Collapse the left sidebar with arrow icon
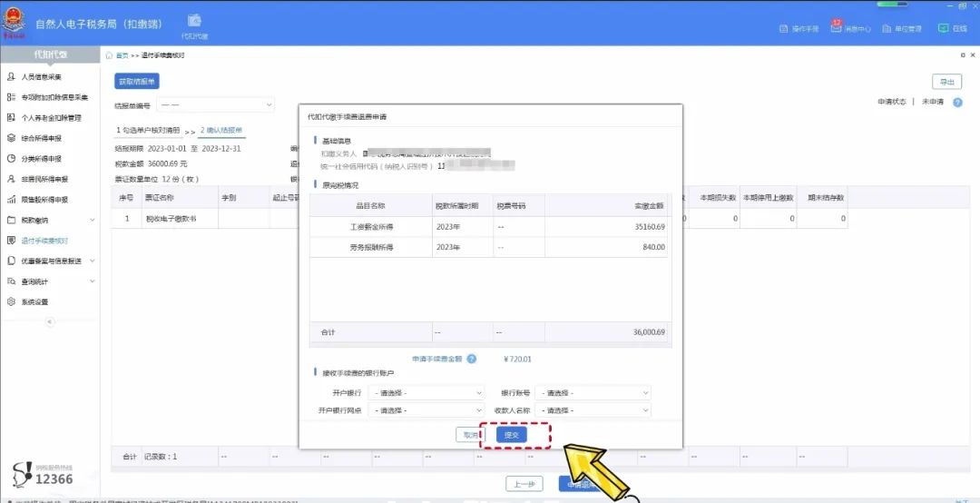This screenshot has height=503, width=980. coord(50,321)
